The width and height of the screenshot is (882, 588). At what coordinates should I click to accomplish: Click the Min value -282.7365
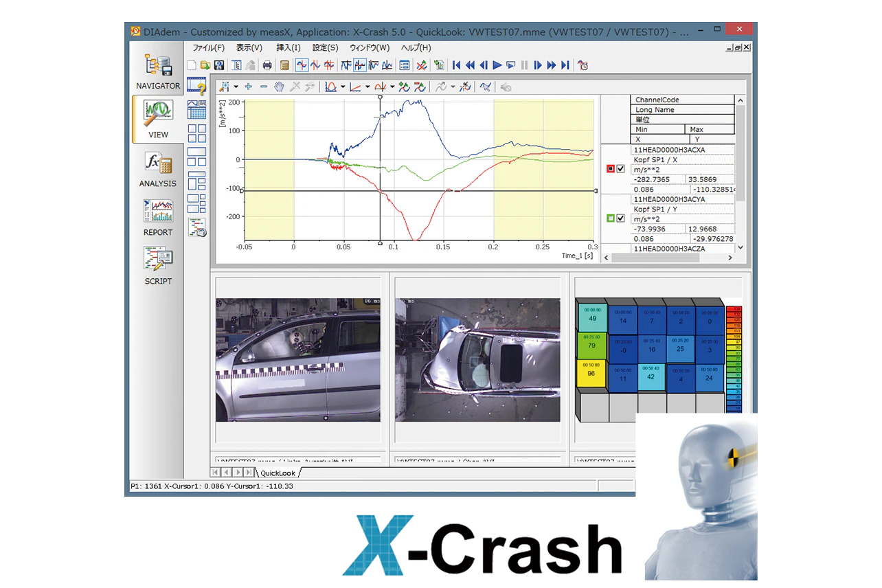pyautogui.click(x=657, y=179)
